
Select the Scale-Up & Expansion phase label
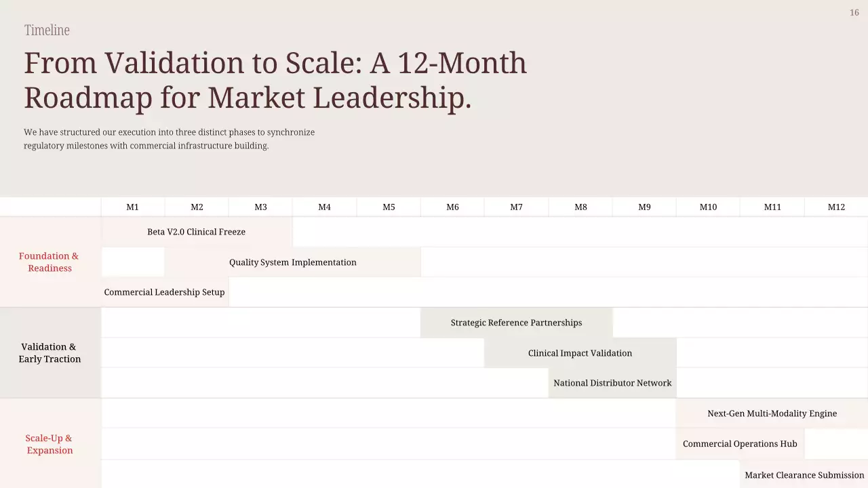pos(49,444)
